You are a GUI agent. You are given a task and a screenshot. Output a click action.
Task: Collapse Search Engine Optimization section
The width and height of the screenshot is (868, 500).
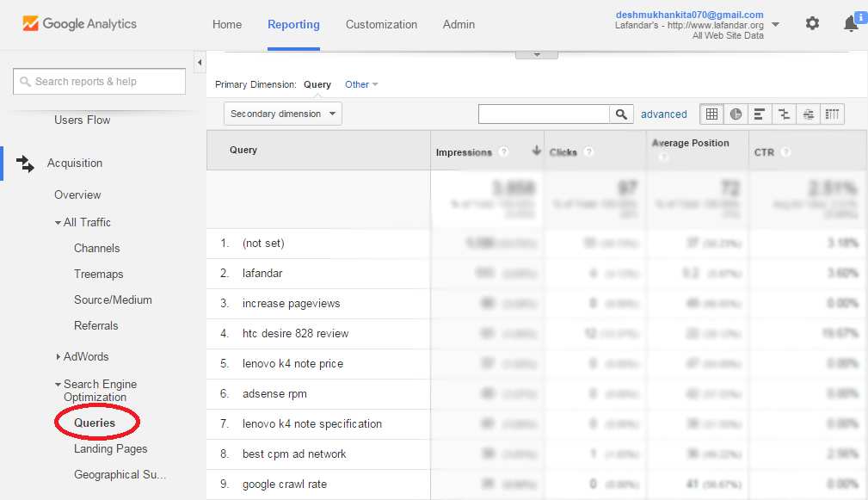58,385
